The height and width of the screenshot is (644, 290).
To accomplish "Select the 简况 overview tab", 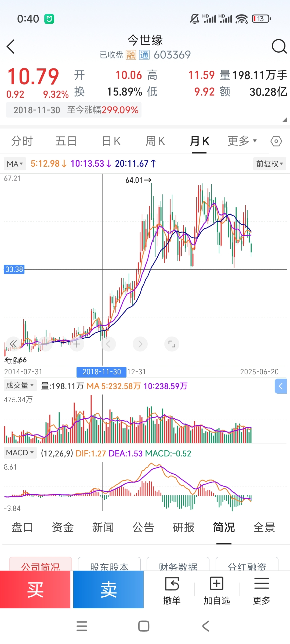I will pyautogui.click(x=224, y=528).
